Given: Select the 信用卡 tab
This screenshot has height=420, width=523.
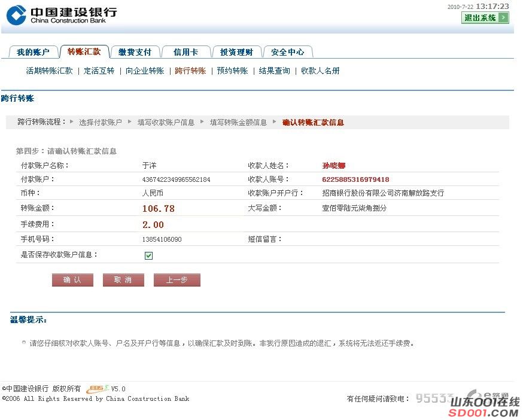Looking at the screenshot, I should (x=186, y=52).
